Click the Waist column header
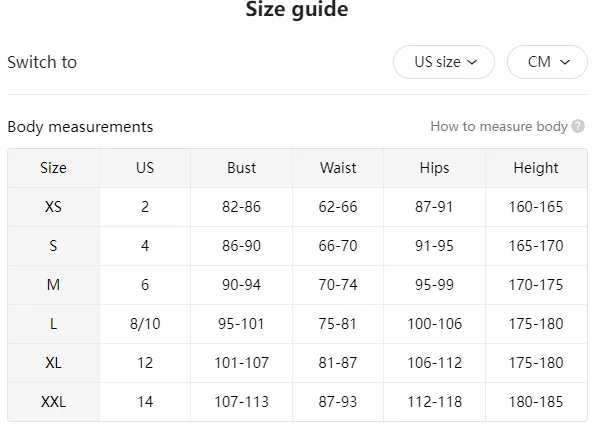The height and width of the screenshot is (426, 595). 338,168
